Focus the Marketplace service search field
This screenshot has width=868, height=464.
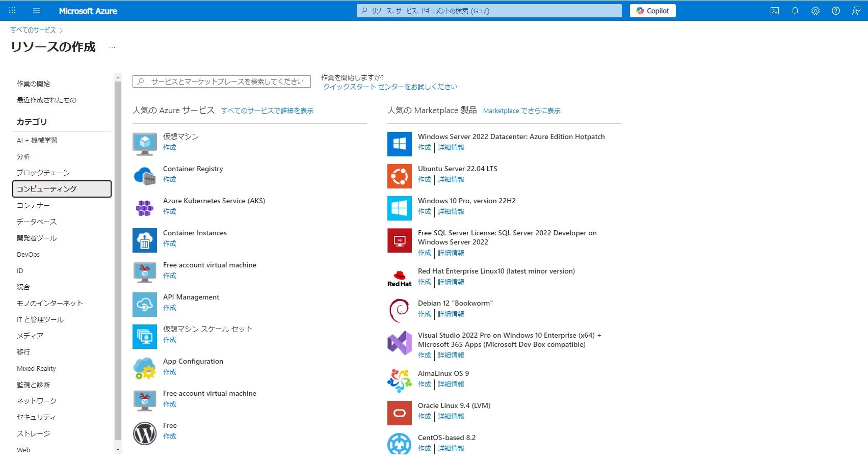[222, 81]
